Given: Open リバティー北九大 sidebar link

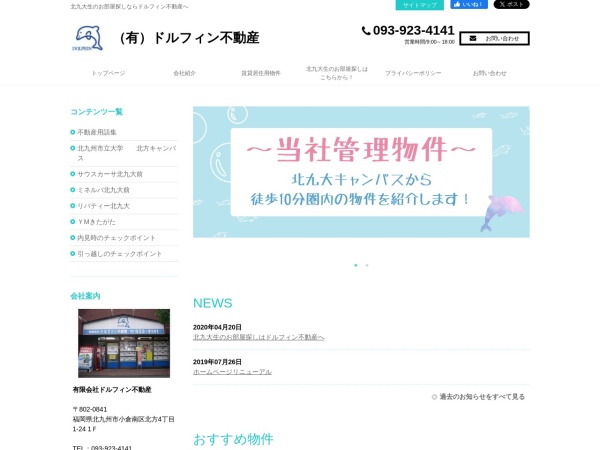Looking at the screenshot, I should pos(103,206).
